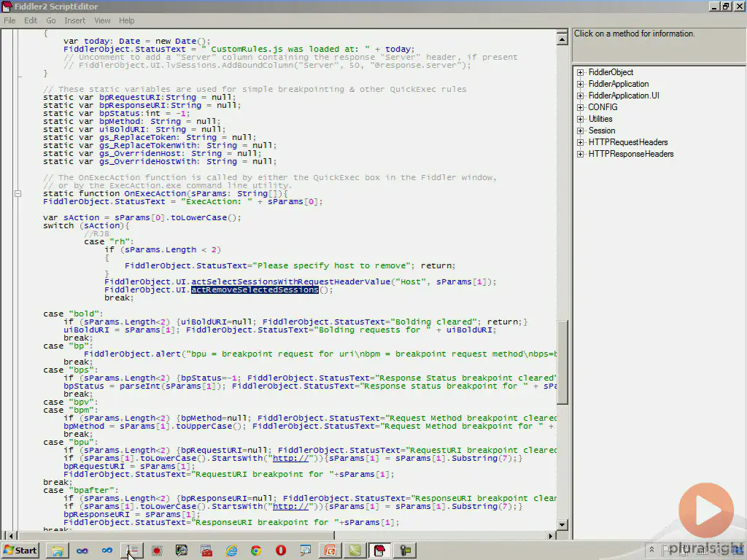Screen dimensions: 747x560
Task: Open the monitor-with-magnifier taskbar app
Action: coord(182,551)
